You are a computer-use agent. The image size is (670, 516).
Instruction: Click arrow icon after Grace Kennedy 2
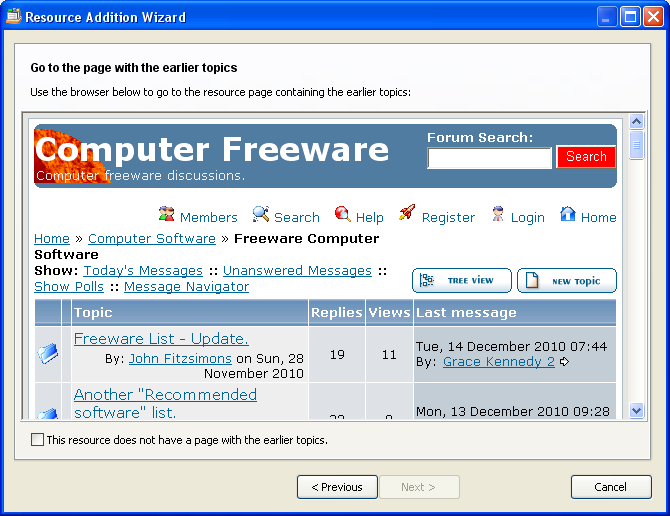point(565,362)
